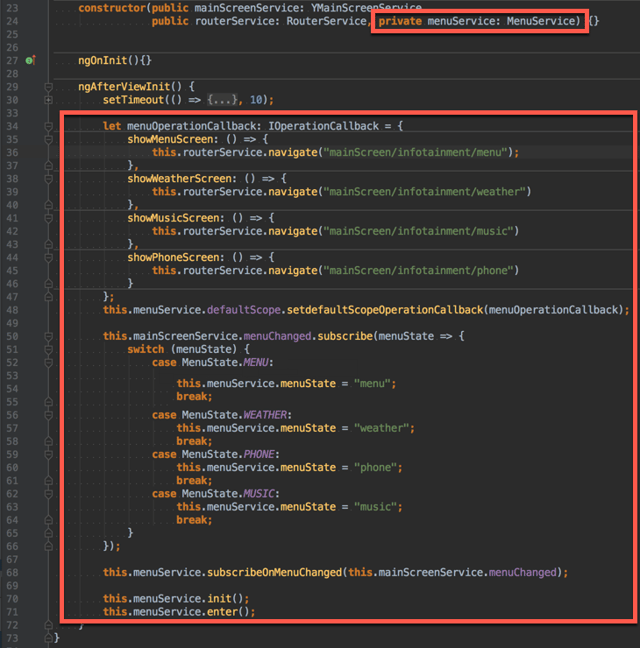This screenshot has height=648, width=640.
Task: Click the "mainScreen/infotainment/menu" string
Action: coord(415,152)
